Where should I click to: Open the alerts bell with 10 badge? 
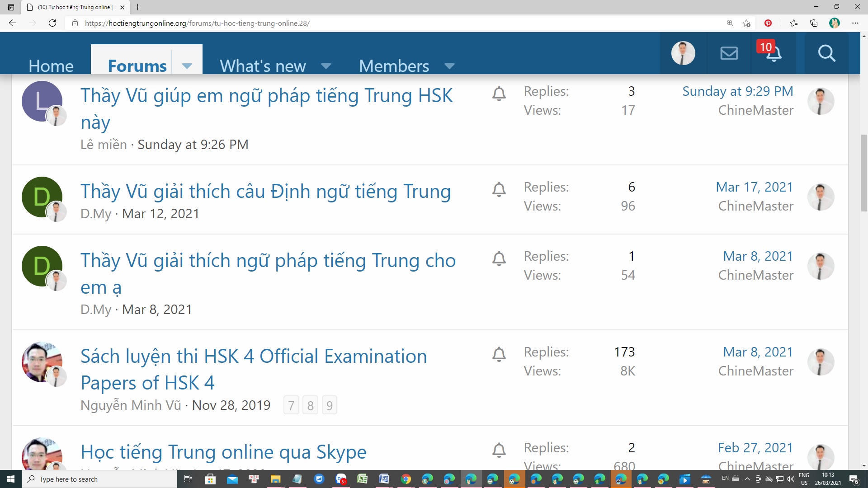click(x=773, y=53)
